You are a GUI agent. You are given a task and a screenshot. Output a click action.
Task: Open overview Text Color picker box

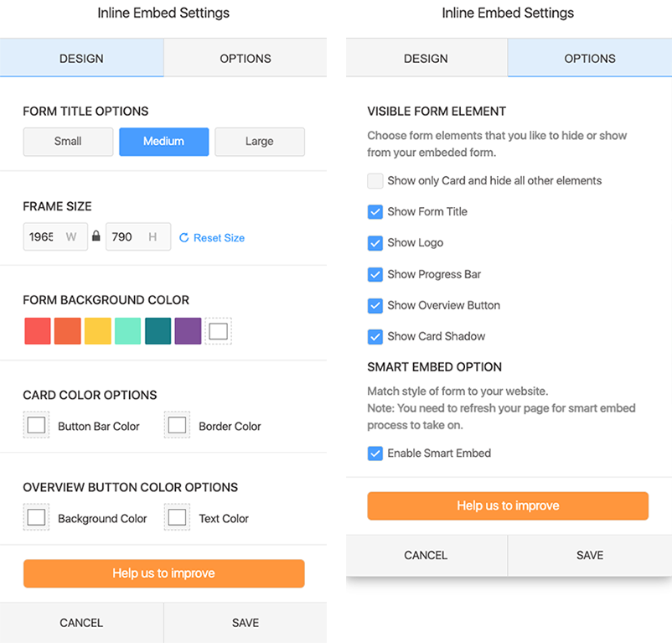[177, 518]
